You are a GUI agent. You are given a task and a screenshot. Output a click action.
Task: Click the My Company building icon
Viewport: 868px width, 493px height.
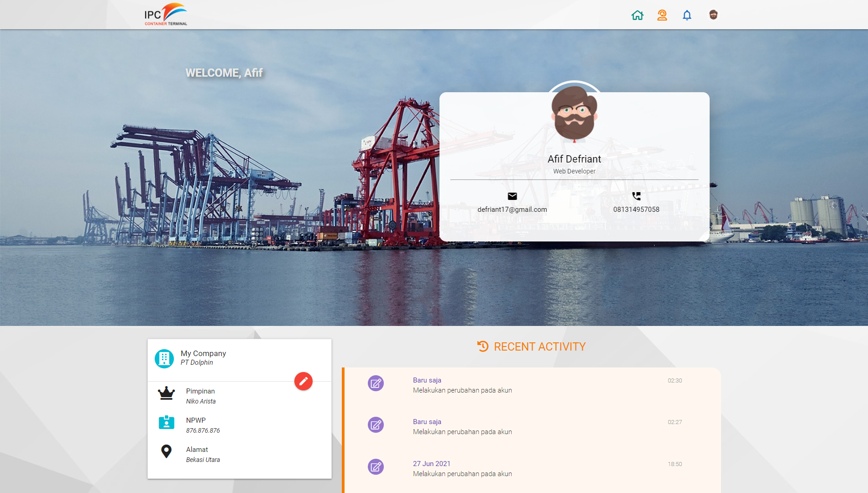pyautogui.click(x=164, y=358)
